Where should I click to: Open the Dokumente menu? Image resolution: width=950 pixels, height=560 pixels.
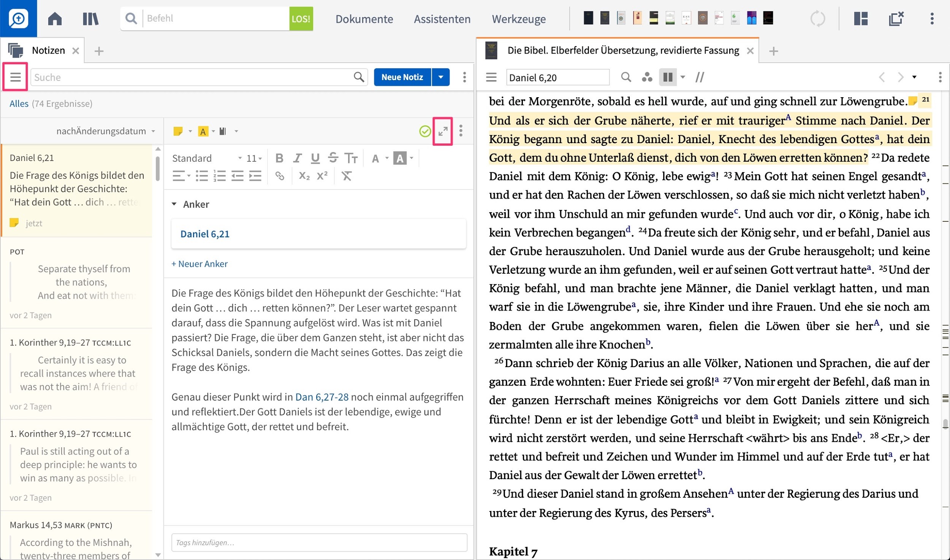click(364, 19)
